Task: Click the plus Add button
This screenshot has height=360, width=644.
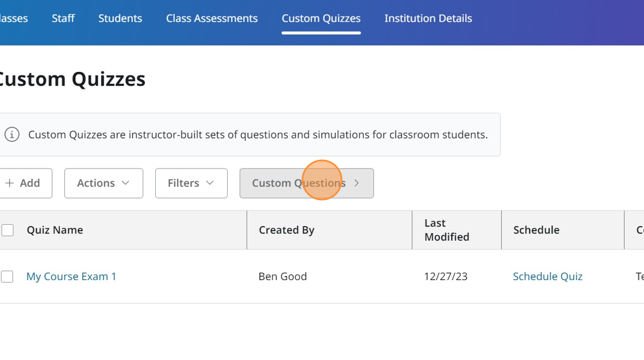Action: coord(23,183)
